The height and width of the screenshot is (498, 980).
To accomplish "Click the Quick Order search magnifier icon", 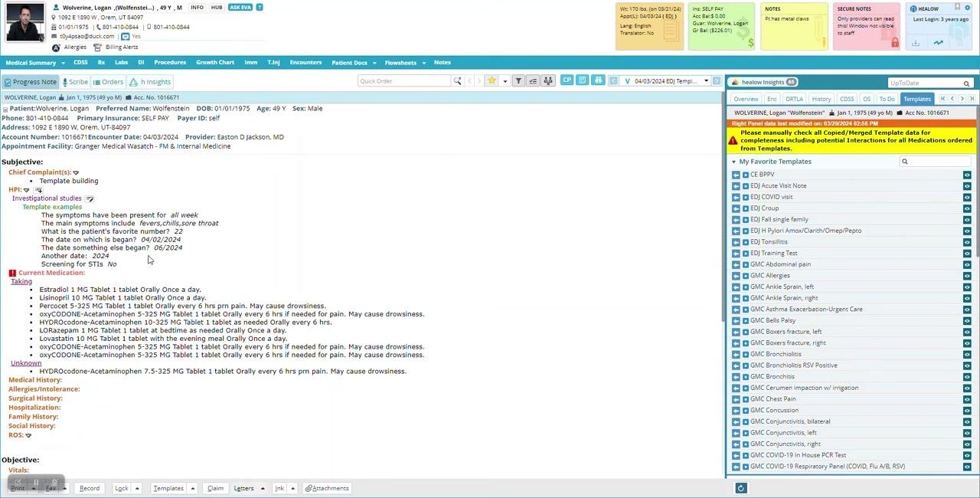I will coord(457,81).
